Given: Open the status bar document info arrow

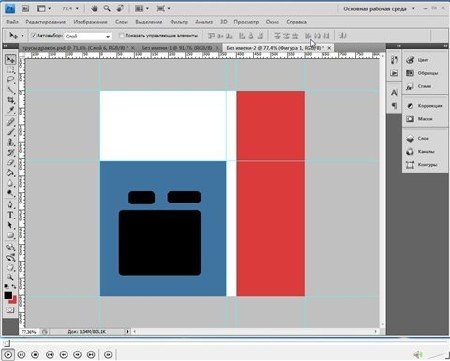Looking at the screenshot, I should click(127, 332).
